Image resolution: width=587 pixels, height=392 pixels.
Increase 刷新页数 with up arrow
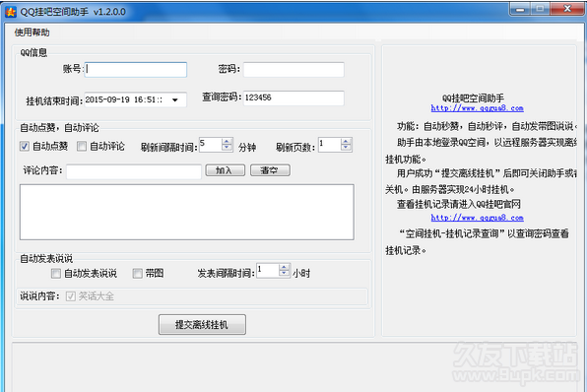point(346,142)
